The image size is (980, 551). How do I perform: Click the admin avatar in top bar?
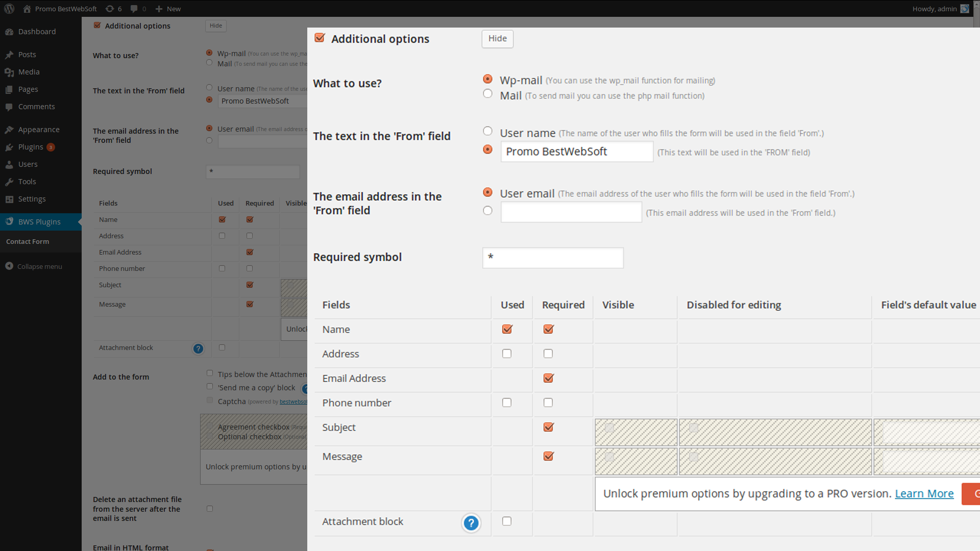pos(965,9)
